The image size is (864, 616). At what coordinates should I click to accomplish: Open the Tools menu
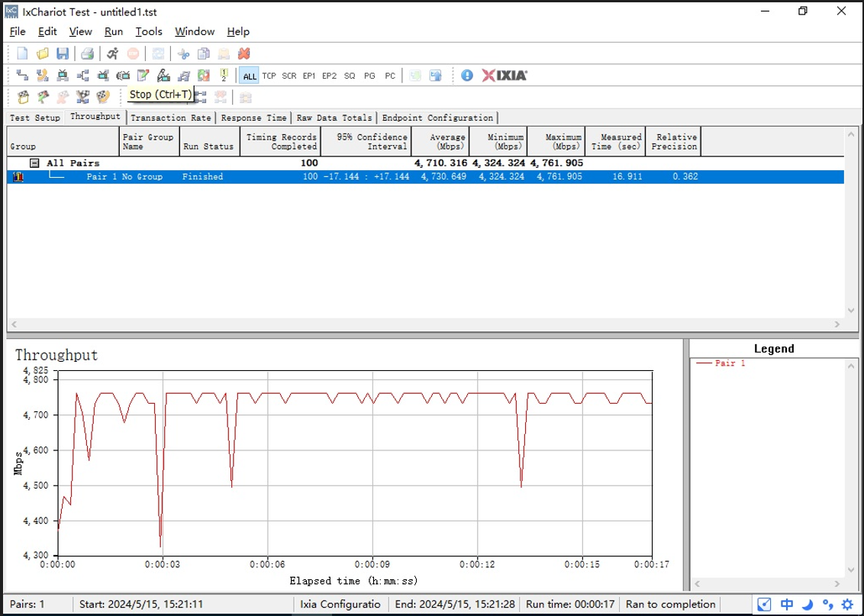coord(149,31)
